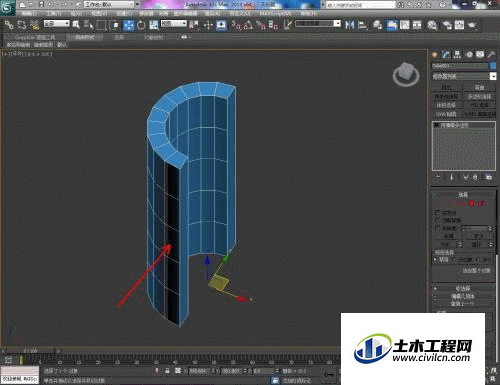
Task: Open the named selection sets dropdown
Action: tap(318, 23)
